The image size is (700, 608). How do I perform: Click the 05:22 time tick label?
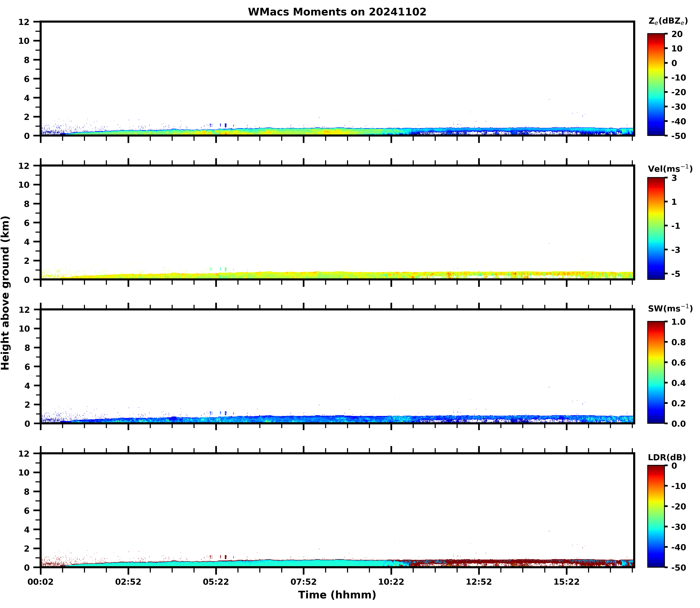tap(216, 582)
